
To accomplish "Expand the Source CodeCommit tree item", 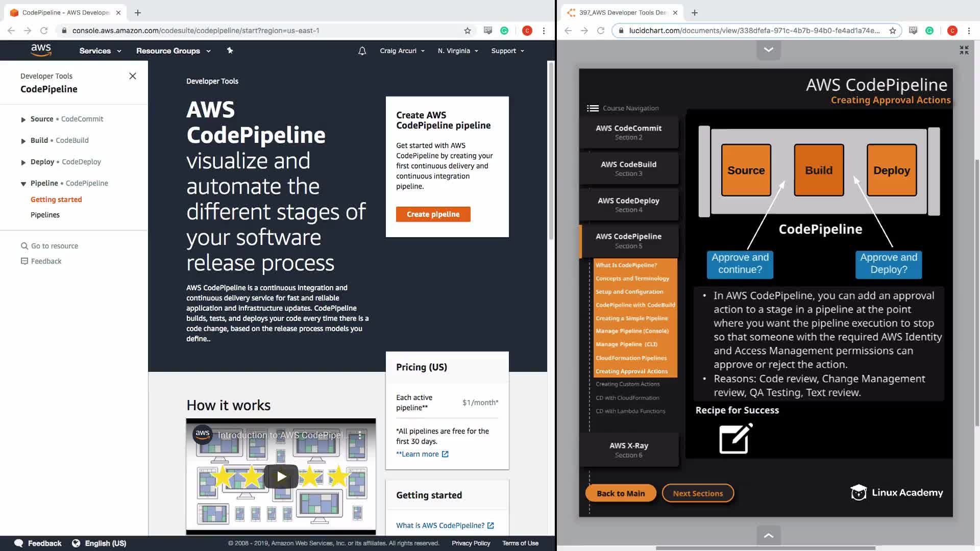I will tap(23, 119).
